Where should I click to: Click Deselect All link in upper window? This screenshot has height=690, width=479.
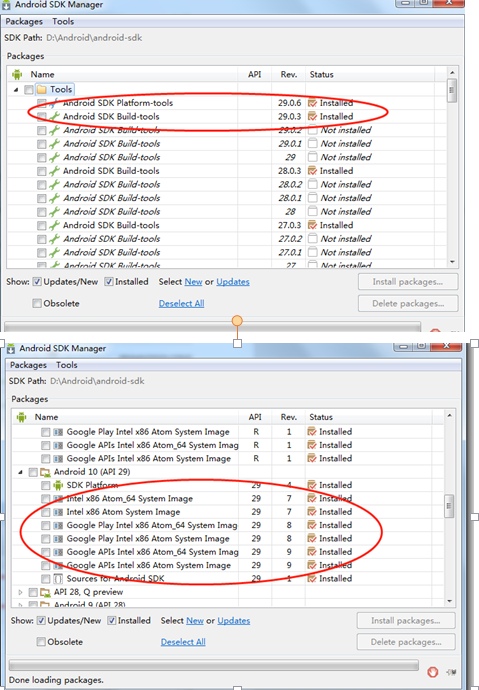pyautogui.click(x=181, y=303)
